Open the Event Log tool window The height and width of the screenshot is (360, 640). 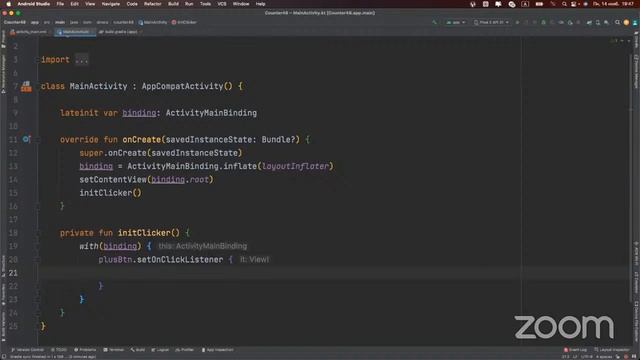(x=575, y=350)
